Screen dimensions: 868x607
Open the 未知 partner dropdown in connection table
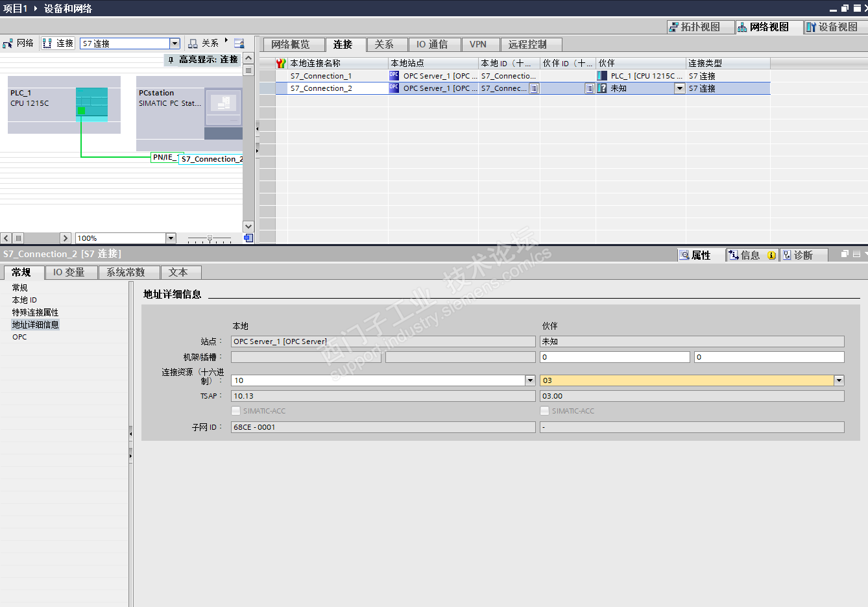[x=680, y=88]
